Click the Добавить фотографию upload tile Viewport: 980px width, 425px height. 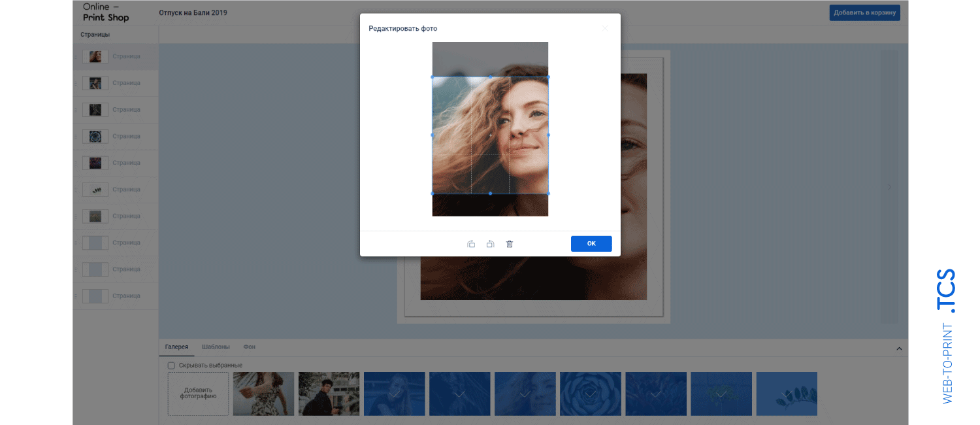point(198,394)
